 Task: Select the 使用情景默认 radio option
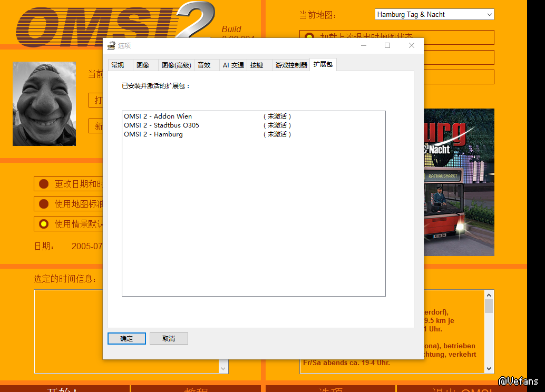[44, 224]
